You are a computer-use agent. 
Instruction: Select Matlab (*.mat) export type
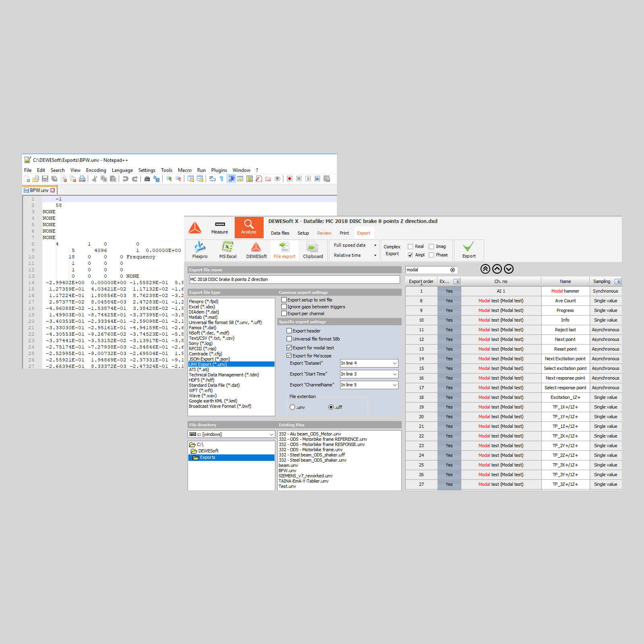pyautogui.click(x=203, y=317)
